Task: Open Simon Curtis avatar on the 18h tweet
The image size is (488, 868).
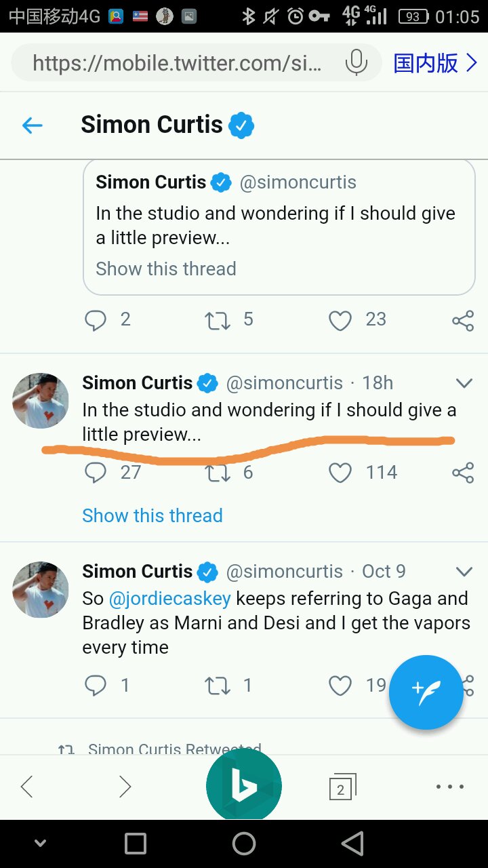Action: click(x=41, y=401)
